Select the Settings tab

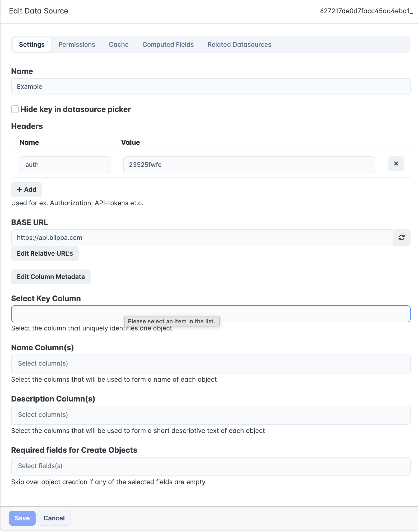[x=32, y=45]
